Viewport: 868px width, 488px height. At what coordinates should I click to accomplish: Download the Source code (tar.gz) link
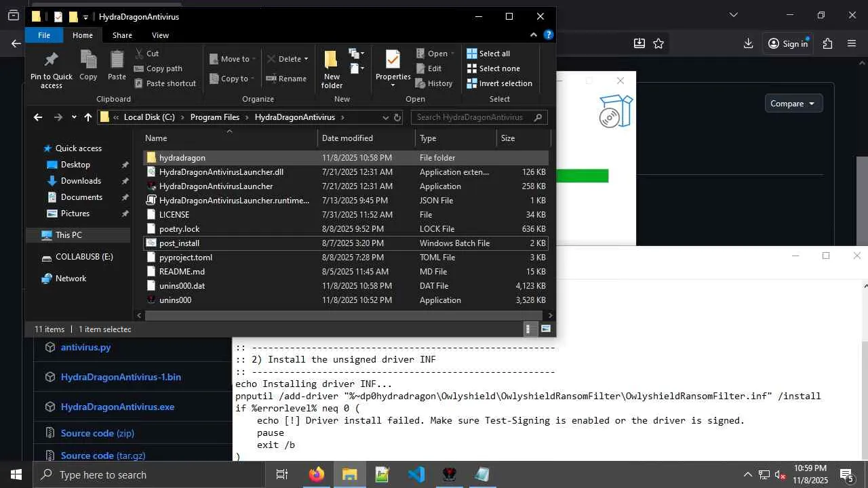[103, 455]
